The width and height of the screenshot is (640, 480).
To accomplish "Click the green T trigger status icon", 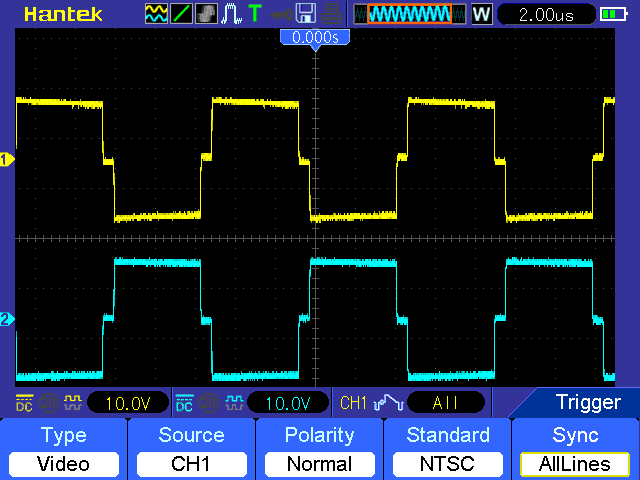I will [254, 14].
